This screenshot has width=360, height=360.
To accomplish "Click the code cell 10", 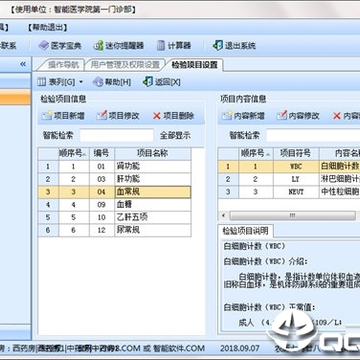I will pyautogui.click(x=102, y=217).
